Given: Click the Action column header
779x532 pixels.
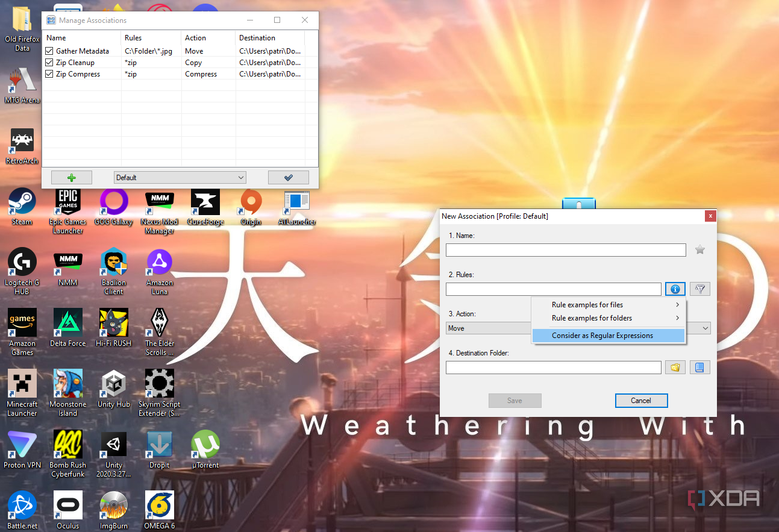Looking at the screenshot, I should coord(208,38).
